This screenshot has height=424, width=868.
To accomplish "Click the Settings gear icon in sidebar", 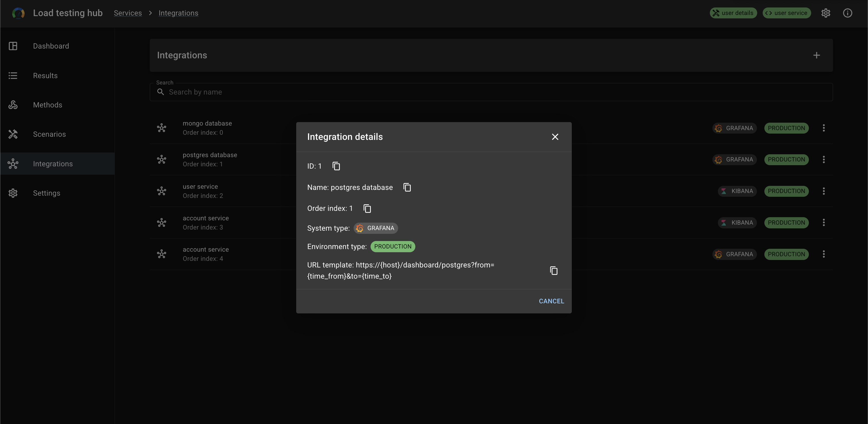I will (13, 193).
